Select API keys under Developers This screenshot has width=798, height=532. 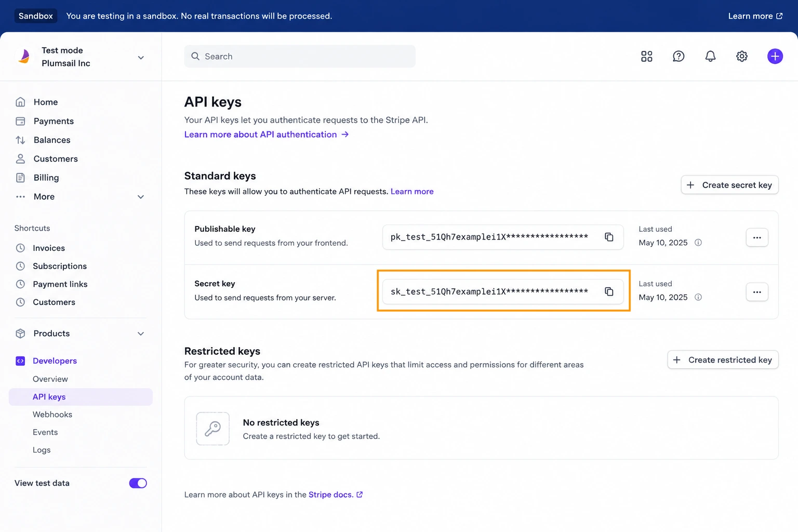tap(81, 396)
